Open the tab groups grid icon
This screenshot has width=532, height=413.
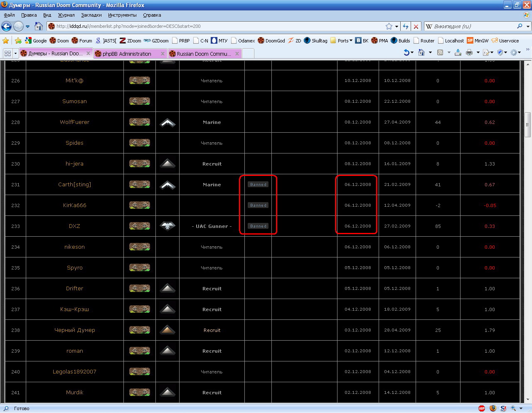coord(7,53)
